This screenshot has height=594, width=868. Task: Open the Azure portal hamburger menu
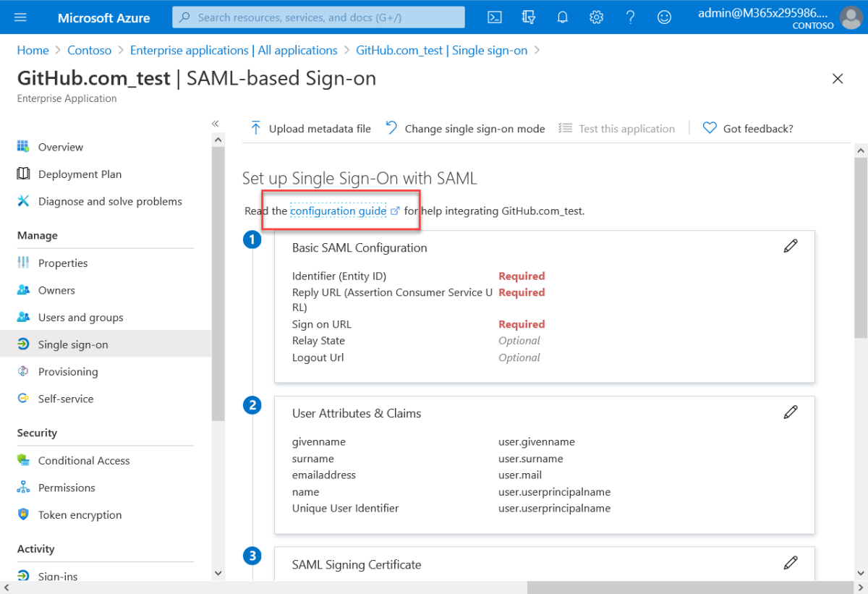click(x=20, y=17)
